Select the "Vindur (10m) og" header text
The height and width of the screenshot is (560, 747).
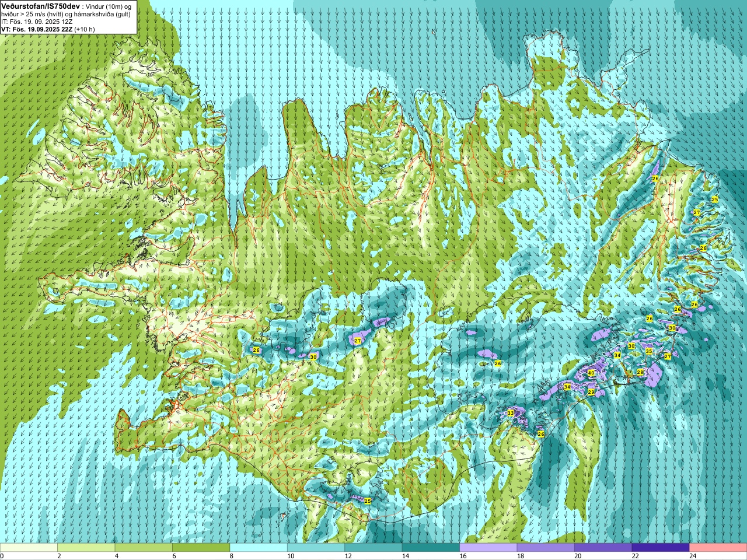pyautogui.click(x=109, y=6)
